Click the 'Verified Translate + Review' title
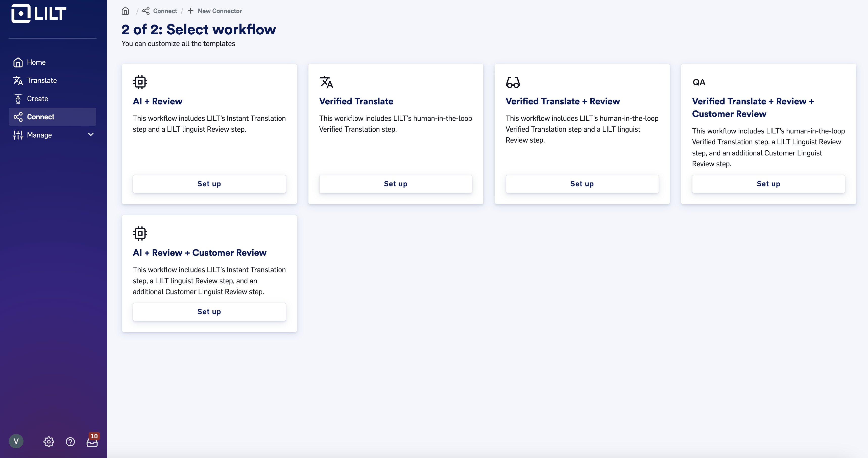Viewport: 868px width, 458px height. point(563,101)
